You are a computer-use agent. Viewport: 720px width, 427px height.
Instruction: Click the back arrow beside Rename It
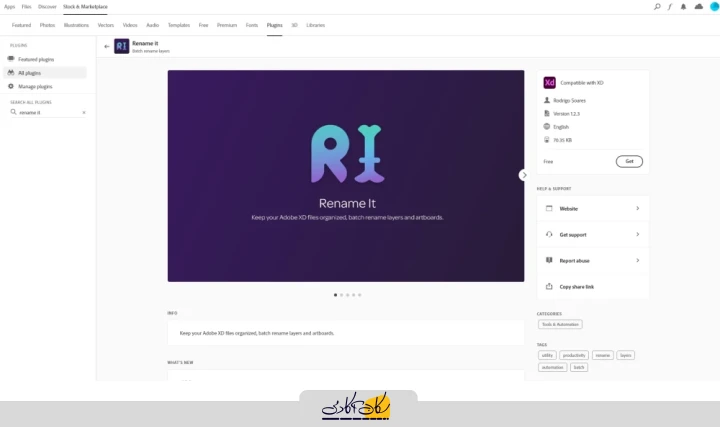tap(106, 46)
